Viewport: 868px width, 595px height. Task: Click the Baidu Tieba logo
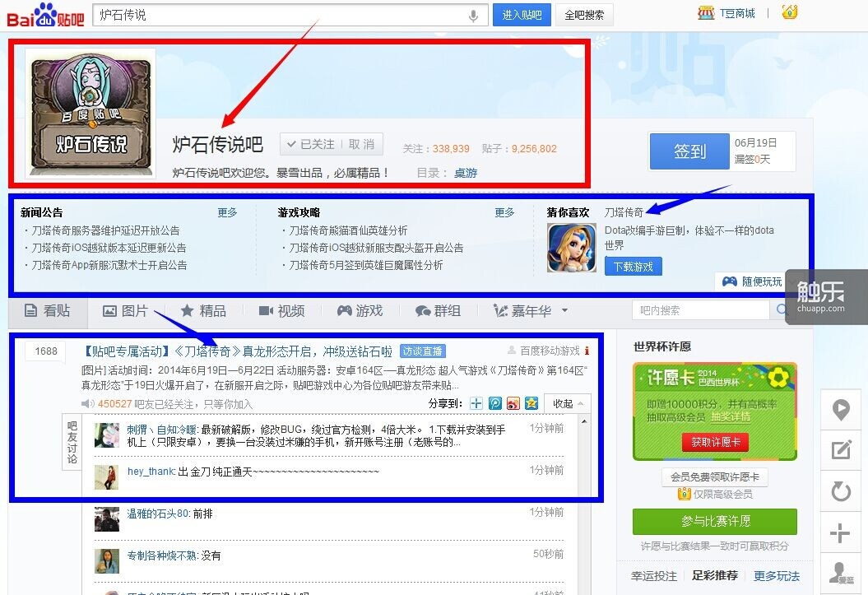point(45,15)
